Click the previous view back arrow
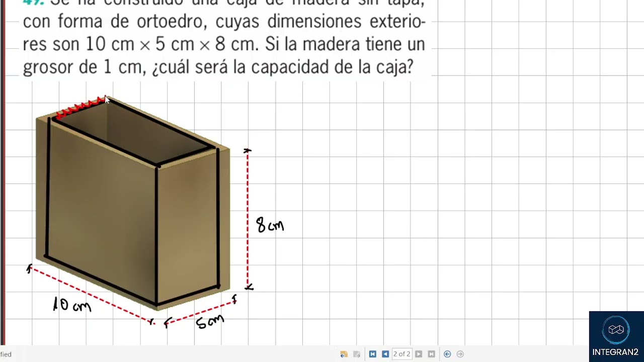 point(447,354)
